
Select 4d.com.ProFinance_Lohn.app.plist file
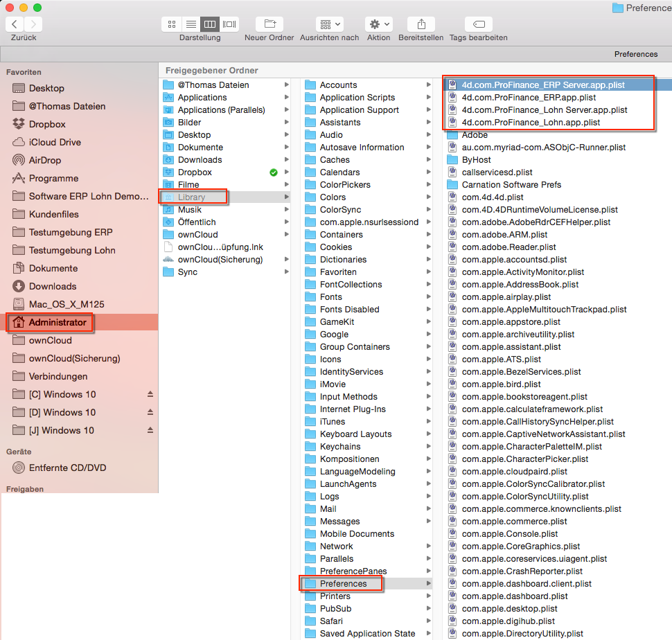tap(530, 123)
